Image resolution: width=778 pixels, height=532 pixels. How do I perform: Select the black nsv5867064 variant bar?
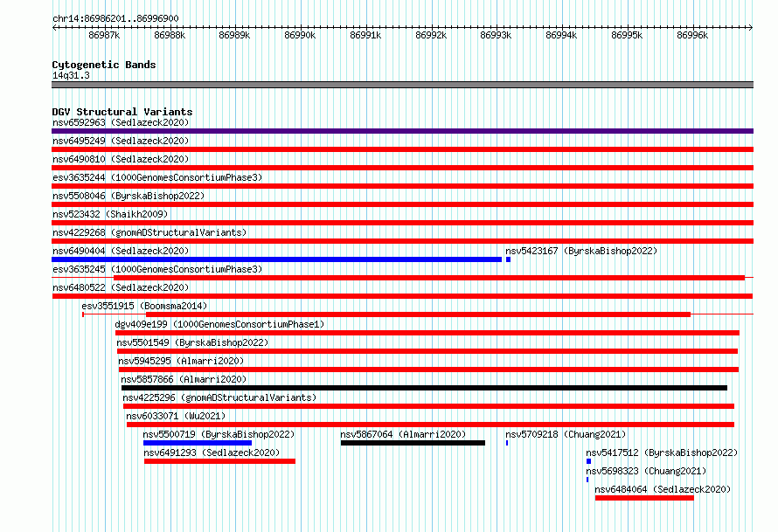click(413, 443)
